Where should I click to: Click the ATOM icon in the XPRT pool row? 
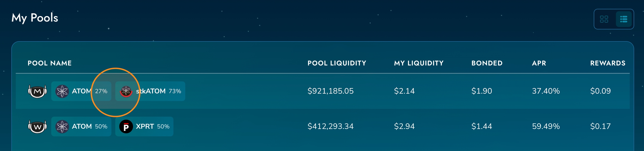(x=62, y=126)
